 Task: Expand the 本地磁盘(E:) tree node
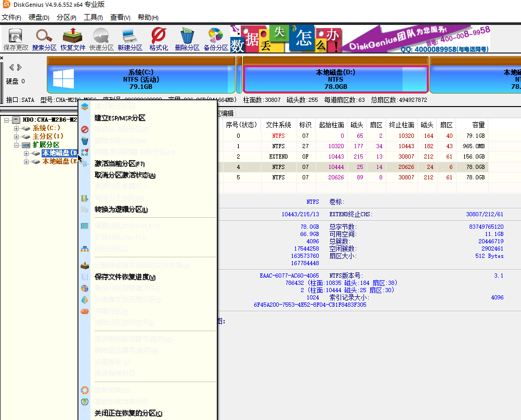click(26, 162)
